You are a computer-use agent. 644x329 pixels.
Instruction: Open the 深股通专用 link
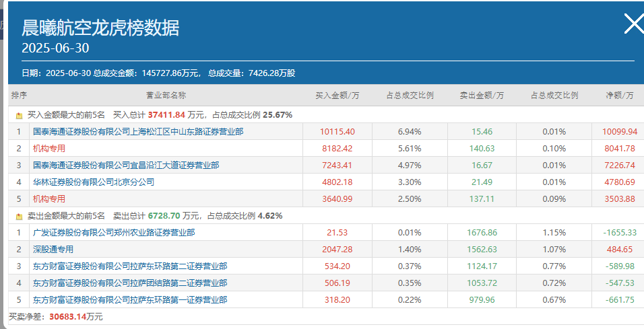[53, 249]
